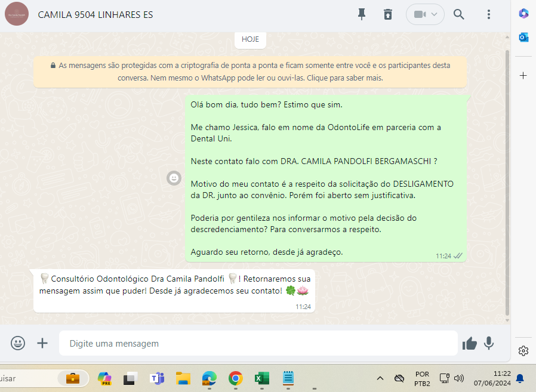536x392 pixels.
Task: Open the notification bell
Action: (520, 378)
